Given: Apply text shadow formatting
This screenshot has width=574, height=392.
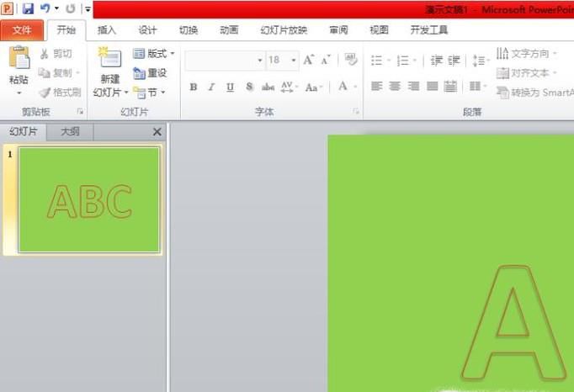Looking at the screenshot, I should (250, 87).
